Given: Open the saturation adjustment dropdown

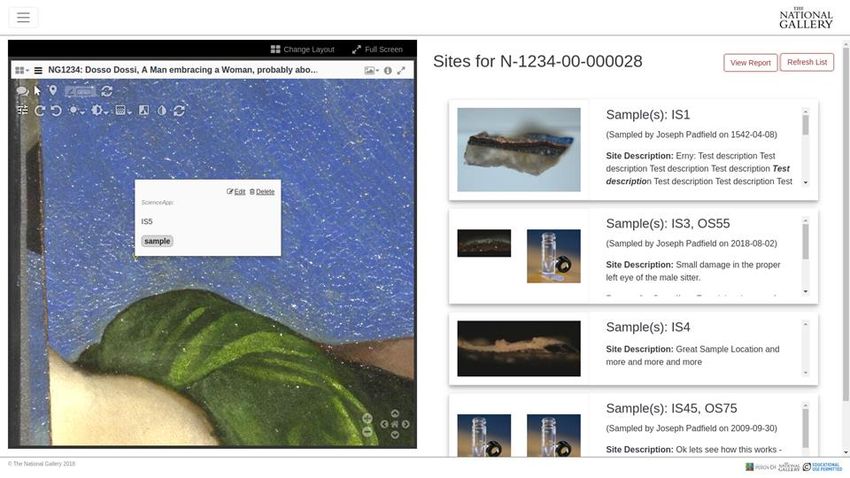Looking at the screenshot, I should click(x=123, y=111).
